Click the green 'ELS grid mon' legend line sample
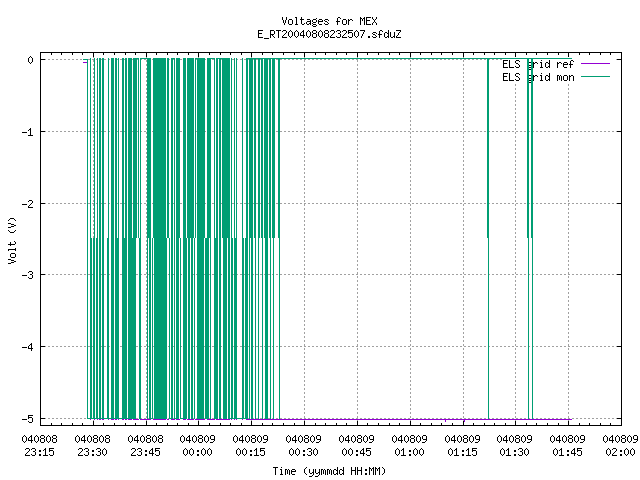640x480 pixels. tap(596, 77)
